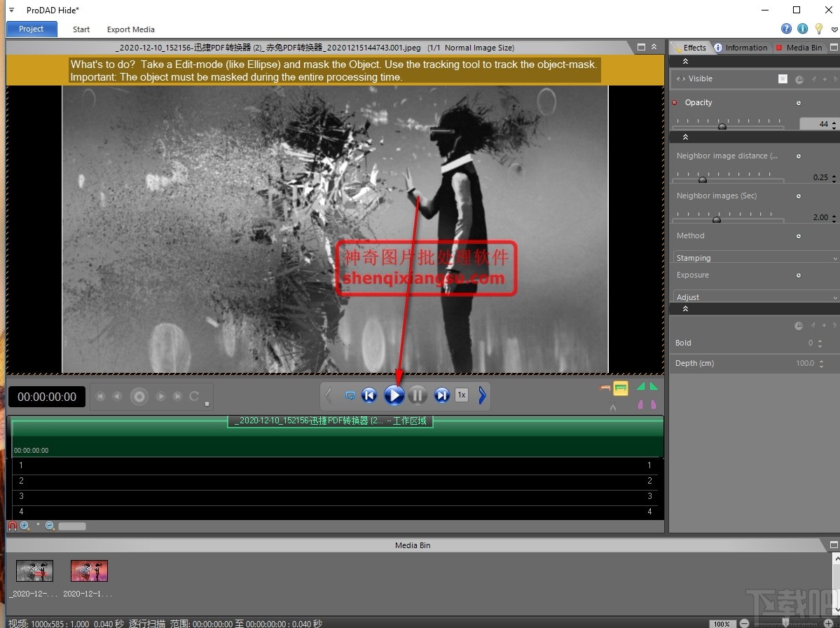This screenshot has height=628, width=840.
Task: Zoom in the timeline with plus magnifier
Action: coord(25,526)
